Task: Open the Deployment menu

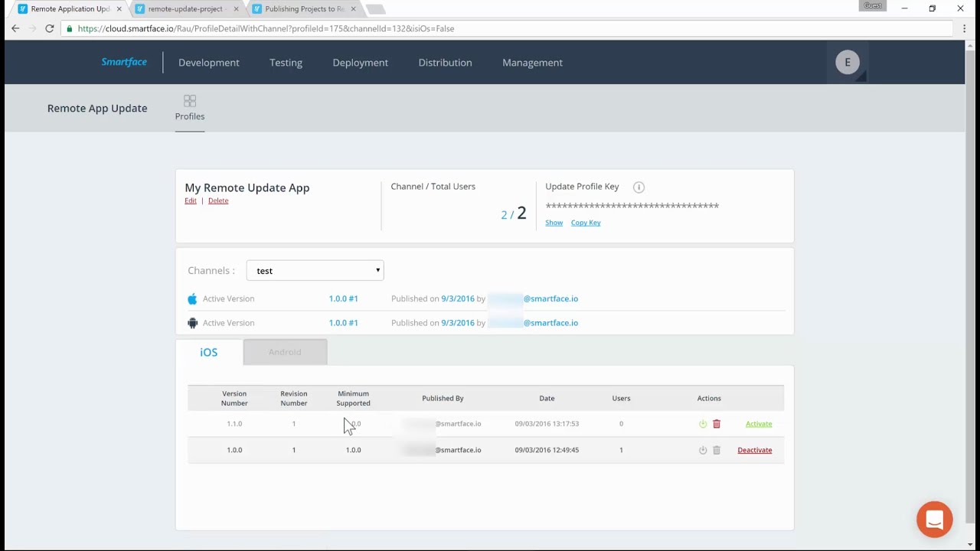Action: pyautogui.click(x=360, y=63)
